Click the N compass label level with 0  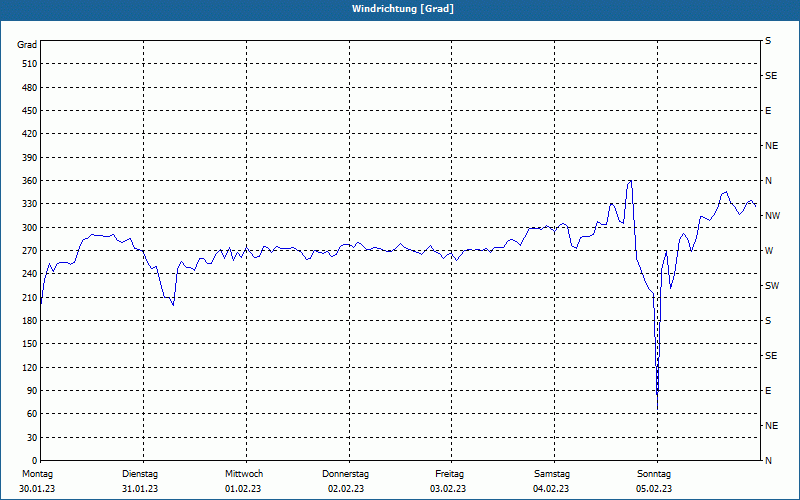pyautogui.click(x=768, y=461)
